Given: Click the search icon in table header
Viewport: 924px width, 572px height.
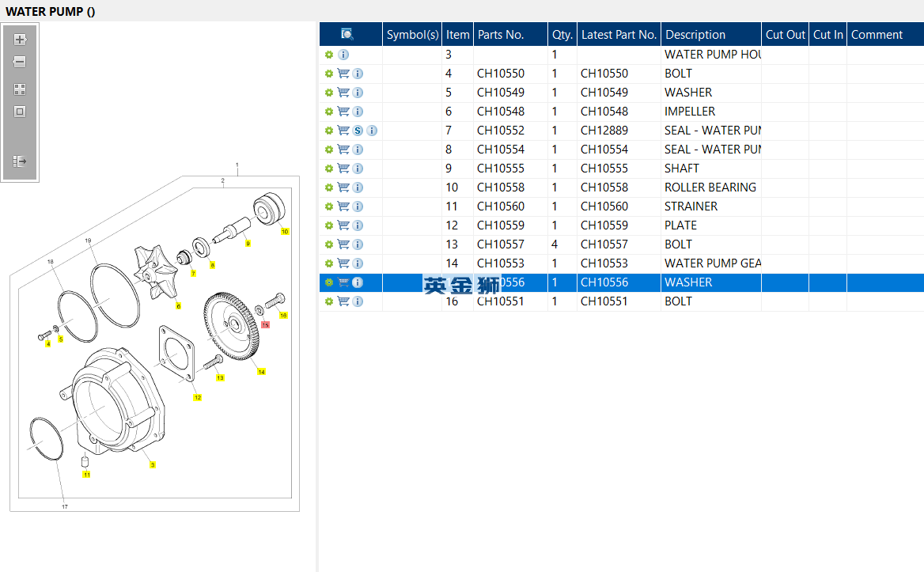Looking at the screenshot, I should pyautogui.click(x=347, y=34).
